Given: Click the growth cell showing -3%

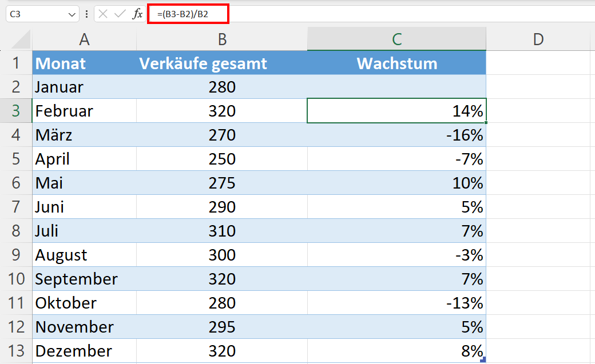Looking at the screenshot, I should 396,255.
